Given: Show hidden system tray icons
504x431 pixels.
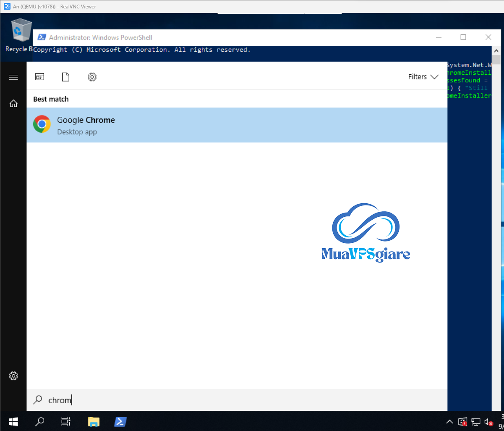Looking at the screenshot, I should [449, 422].
